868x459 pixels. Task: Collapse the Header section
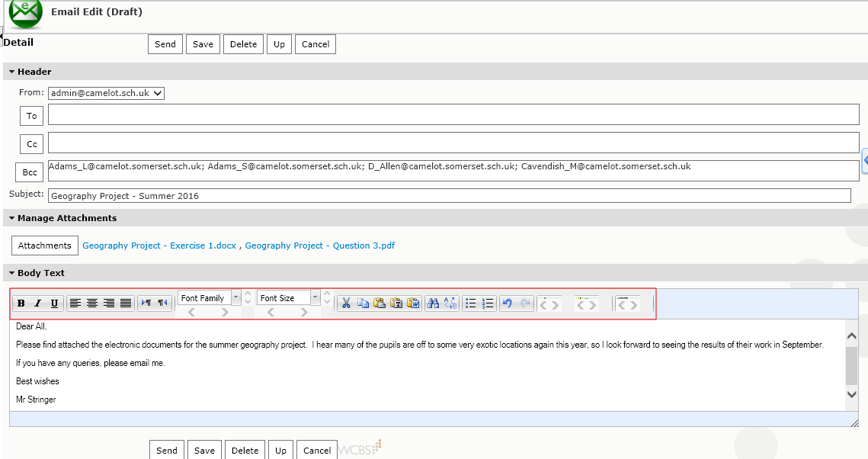12,72
